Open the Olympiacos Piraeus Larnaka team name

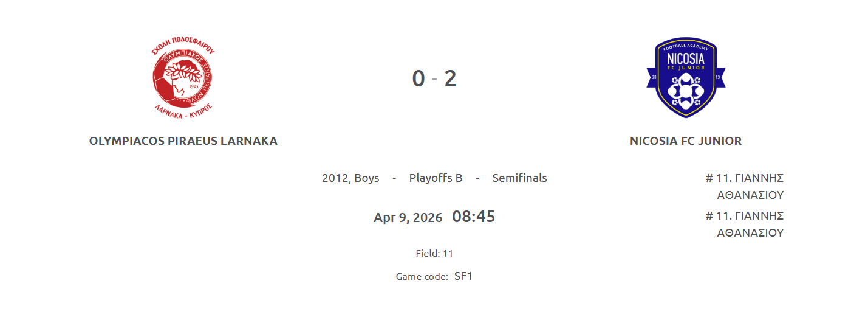(x=183, y=141)
